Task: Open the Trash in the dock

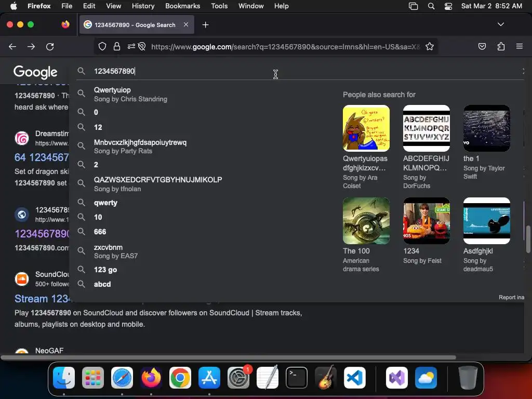Action: point(468,378)
